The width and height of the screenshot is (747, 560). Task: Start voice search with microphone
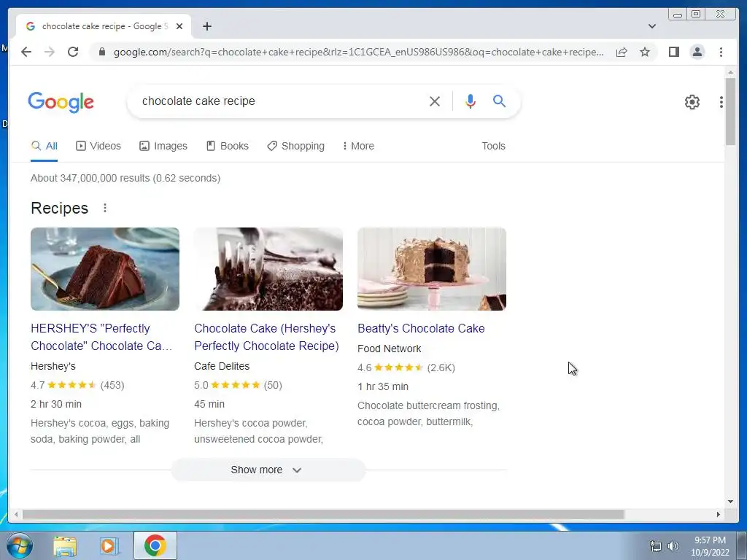[471, 101]
